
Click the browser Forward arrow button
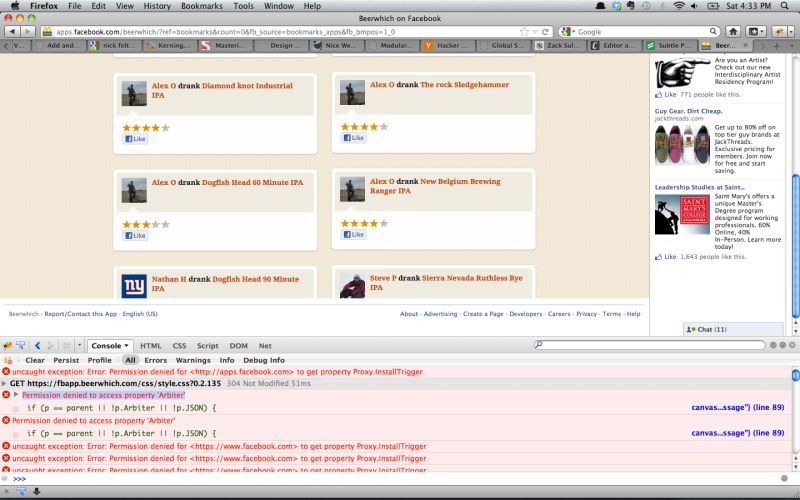pos(27,32)
